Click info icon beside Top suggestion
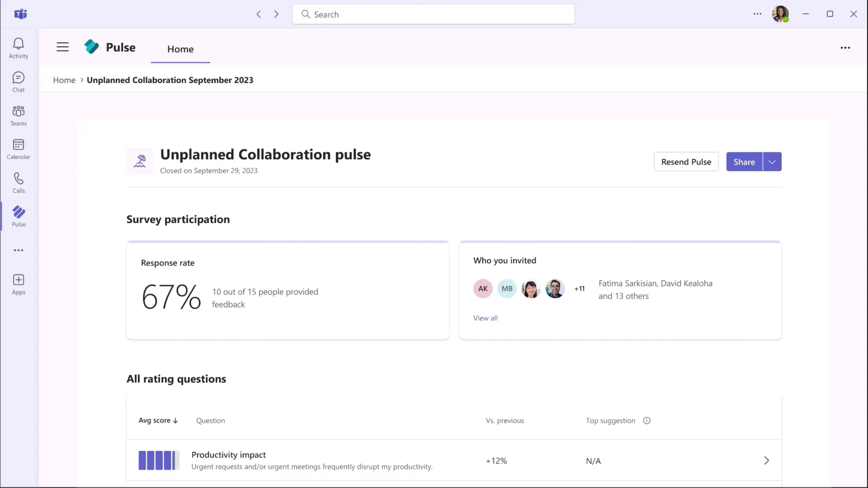Image resolution: width=868 pixels, height=488 pixels. (x=646, y=421)
